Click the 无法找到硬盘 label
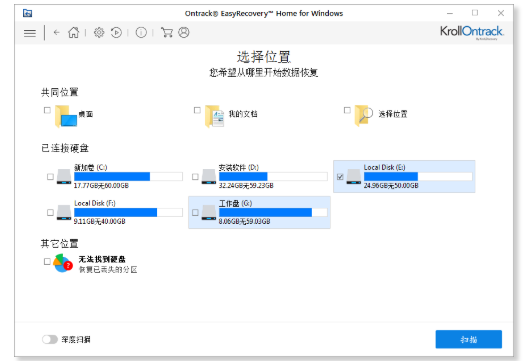Screen dimensions: 527x361 point(102,259)
